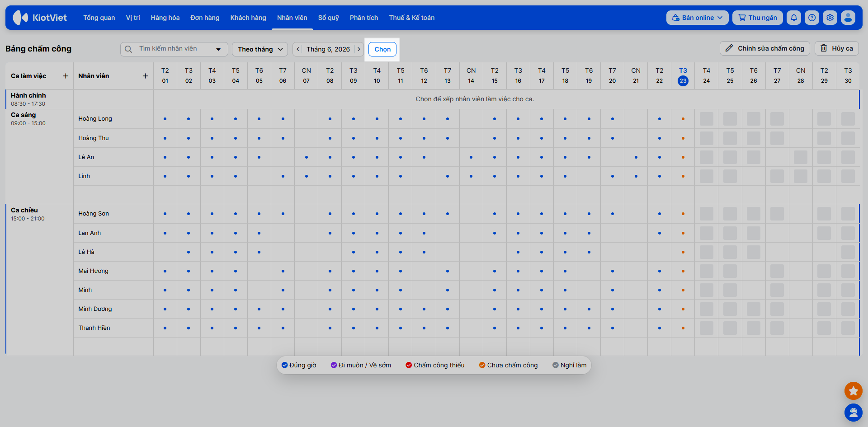Click the search magnifier icon

pyautogui.click(x=128, y=49)
